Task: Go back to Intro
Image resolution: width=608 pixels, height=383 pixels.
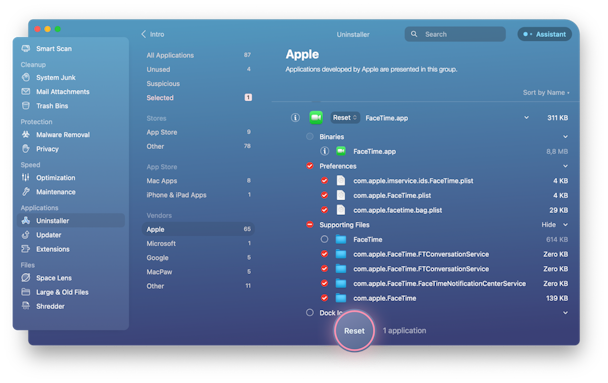Action: tap(153, 34)
